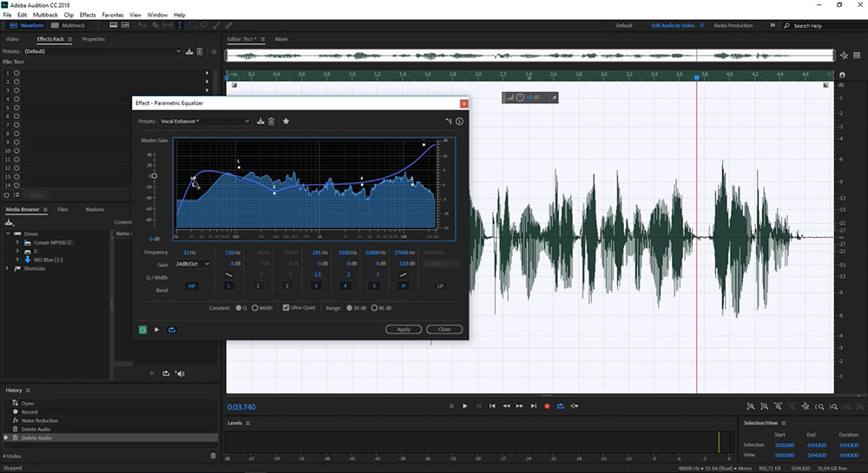The width and height of the screenshot is (868, 473).
Task: Expand Shortcuts tree node
Action: point(7,268)
